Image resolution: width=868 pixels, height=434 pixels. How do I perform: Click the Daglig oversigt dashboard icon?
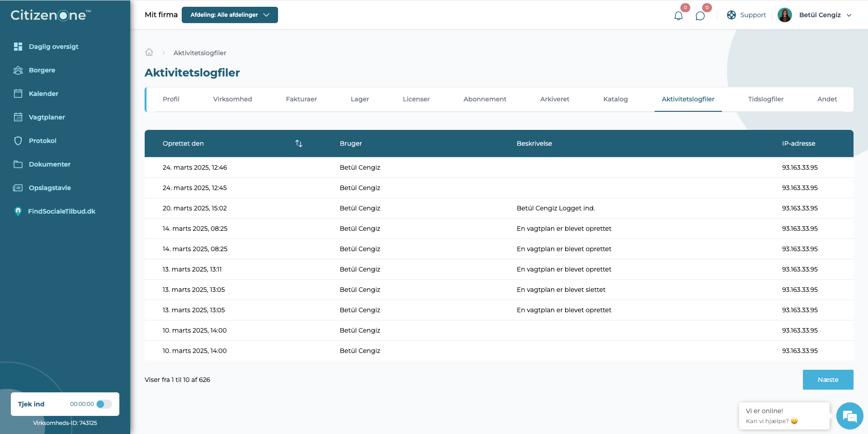tap(18, 47)
